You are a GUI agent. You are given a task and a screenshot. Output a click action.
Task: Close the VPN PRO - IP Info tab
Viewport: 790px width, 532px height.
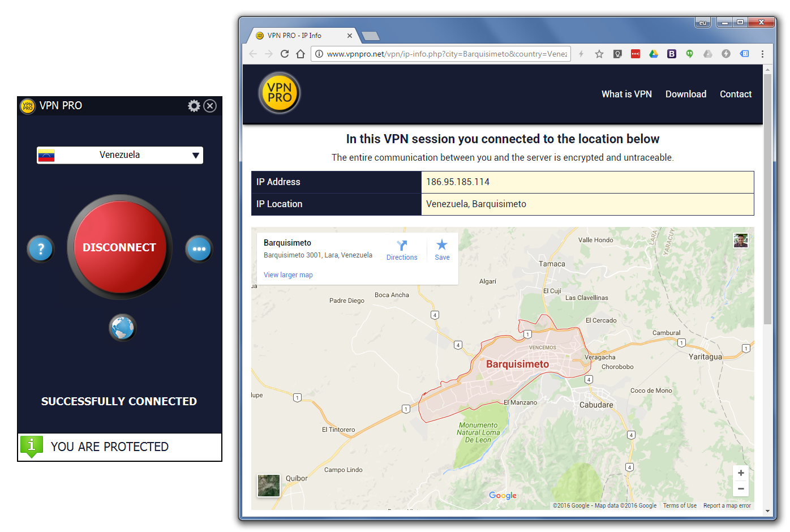click(350, 36)
